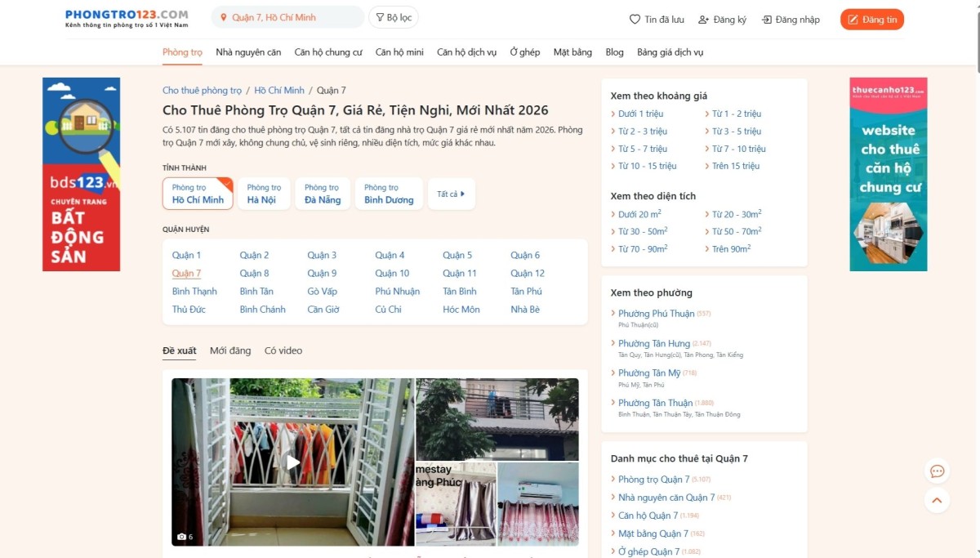Image resolution: width=980 pixels, height=558 pixels.
Task: Open Nhà nguyên căn Quận 7 category
Action: click(666, 498)
